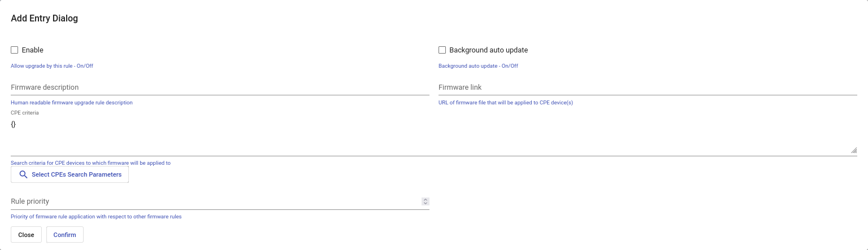The height and width of the screenshot is (250, 868).
Task: Place cursor in the CPE criteria textarea
Action: [429, 135]
